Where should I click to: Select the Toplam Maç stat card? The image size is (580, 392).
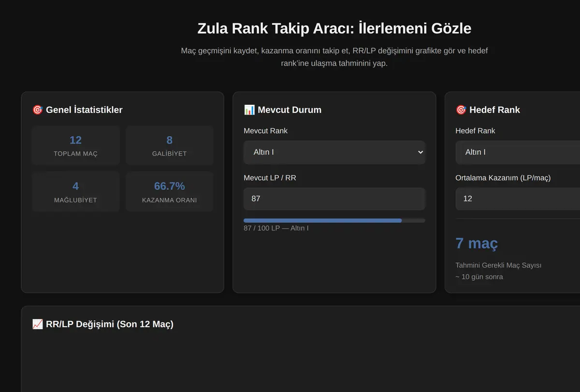click(x=76, y=145)
